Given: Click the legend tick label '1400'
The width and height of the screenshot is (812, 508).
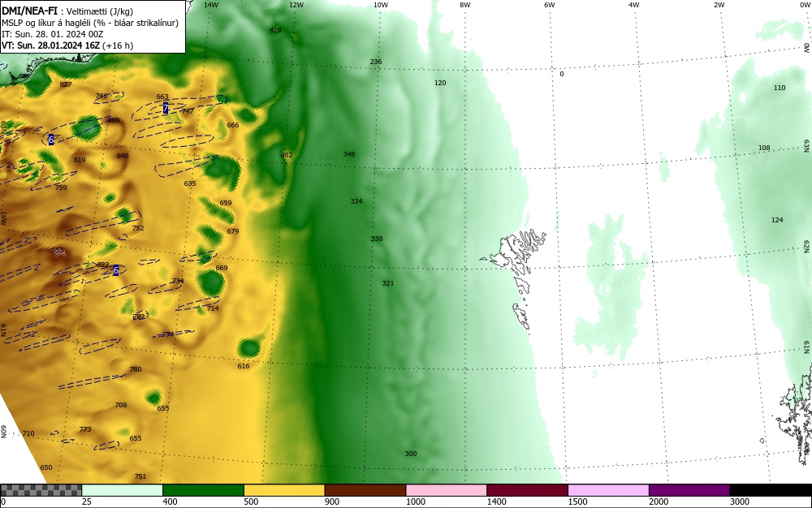Looking at the screenshot, I should (496, 502).
